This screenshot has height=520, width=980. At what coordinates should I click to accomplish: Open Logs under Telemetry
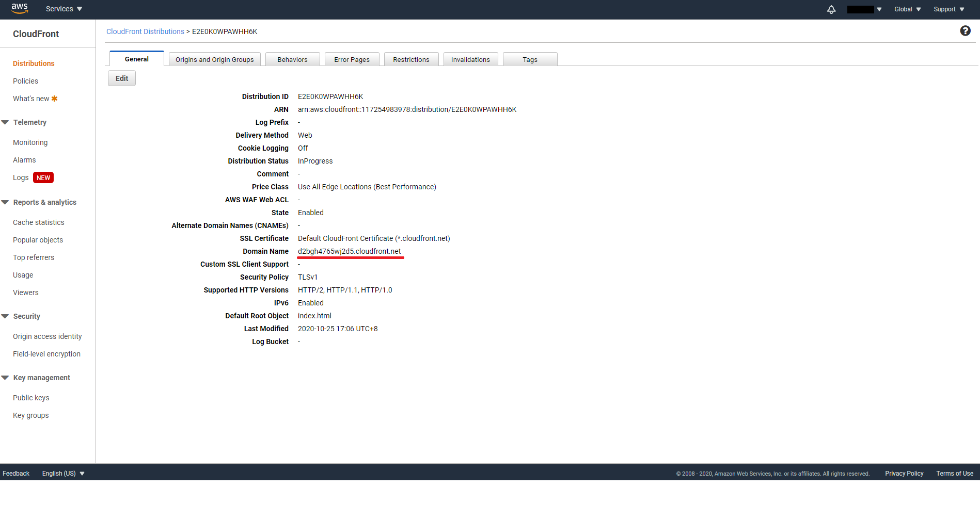(21, 177)
